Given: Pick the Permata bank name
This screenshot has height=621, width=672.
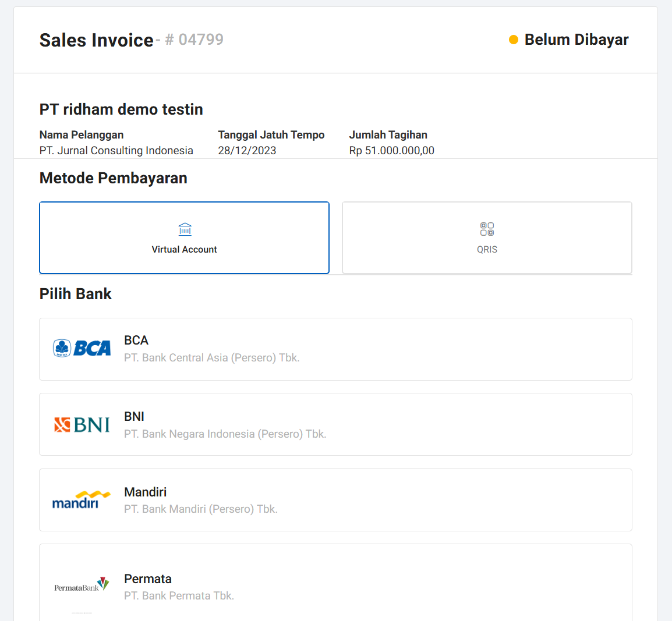Looking at the screenshot, I should 148,579.
